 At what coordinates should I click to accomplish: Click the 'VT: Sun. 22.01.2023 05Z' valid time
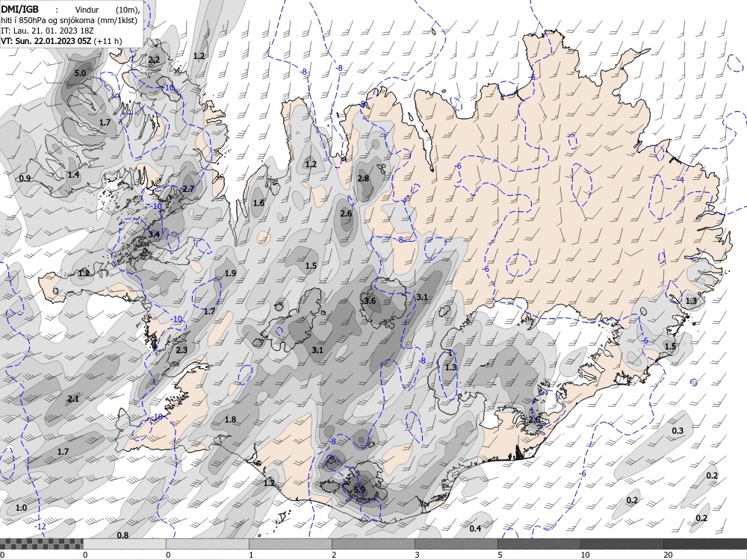point(46,41)
